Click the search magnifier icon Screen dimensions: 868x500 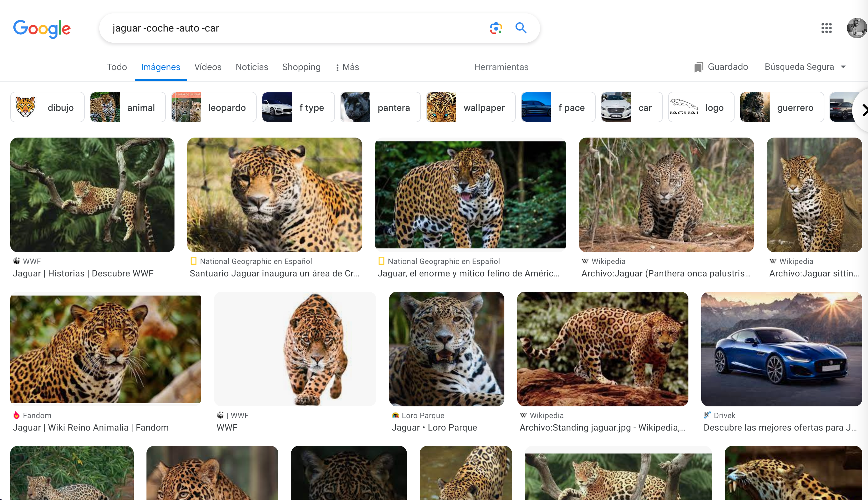[521, 28]
